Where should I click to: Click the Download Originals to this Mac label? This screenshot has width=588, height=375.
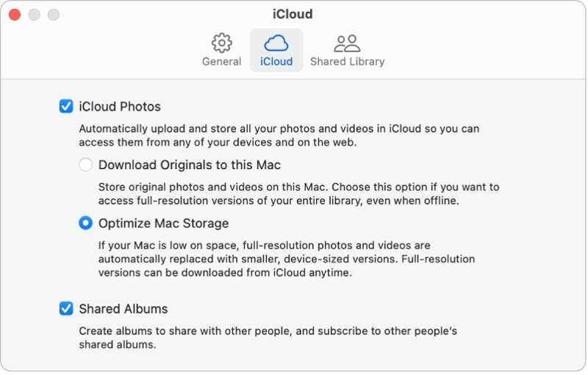pyautogui.click(x=190, y=165)
